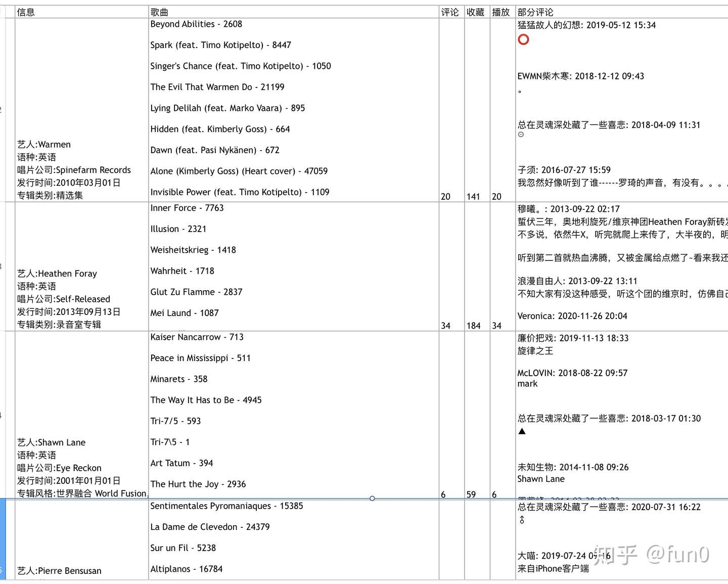This screenshot has width=728, height=584.
Task: Click 专辑类别:精选集 text
Action: [x=50, y=195]
